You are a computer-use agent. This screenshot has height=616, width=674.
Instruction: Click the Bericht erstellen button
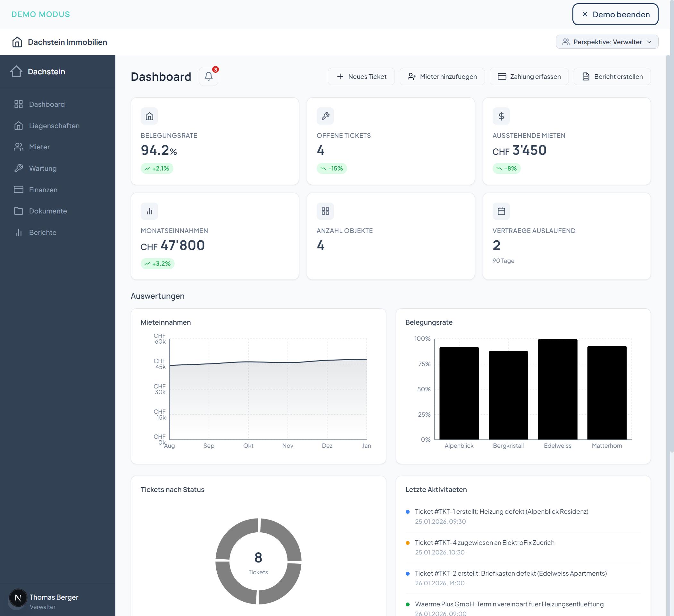point(612,77)
